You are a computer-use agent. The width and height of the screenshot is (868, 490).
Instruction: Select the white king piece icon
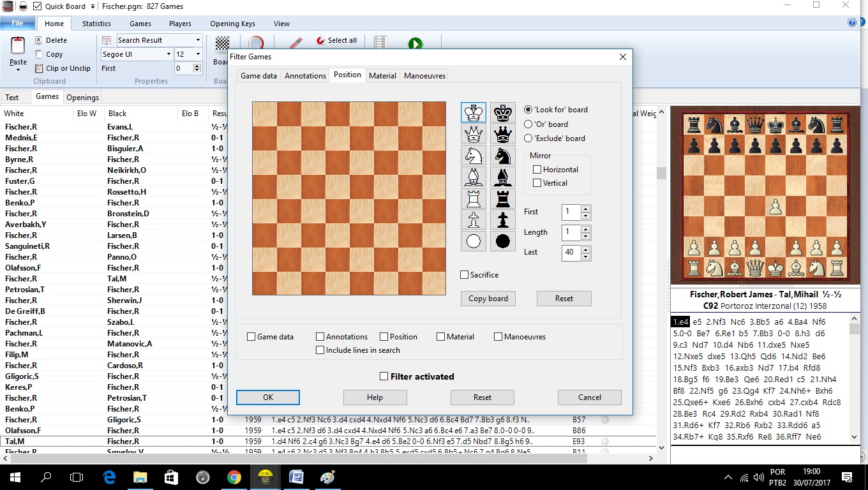click(472, 112)
